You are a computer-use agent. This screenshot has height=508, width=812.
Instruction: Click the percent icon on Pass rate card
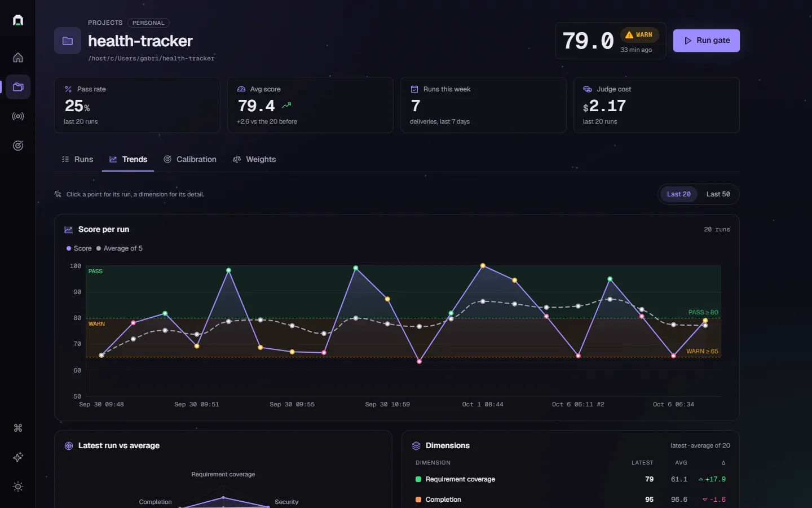pyautogui.click(x=68, y=89)
